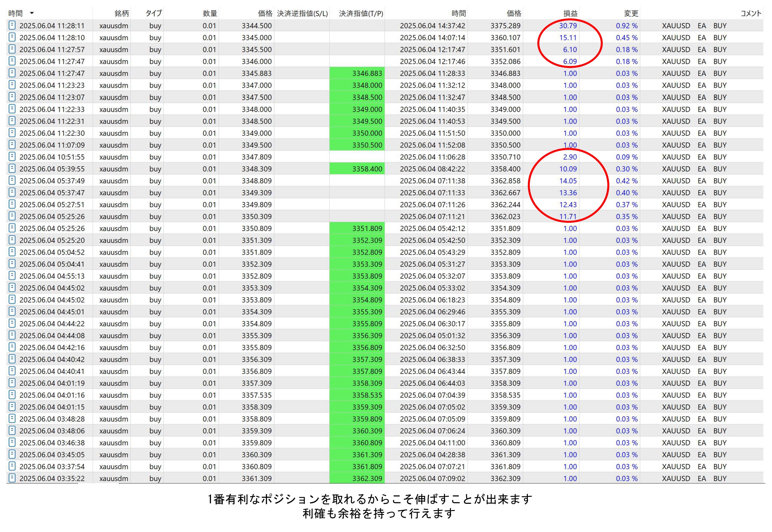Select the row with profit 14.05
Viewport: 772px width, 532px height.
568,181
